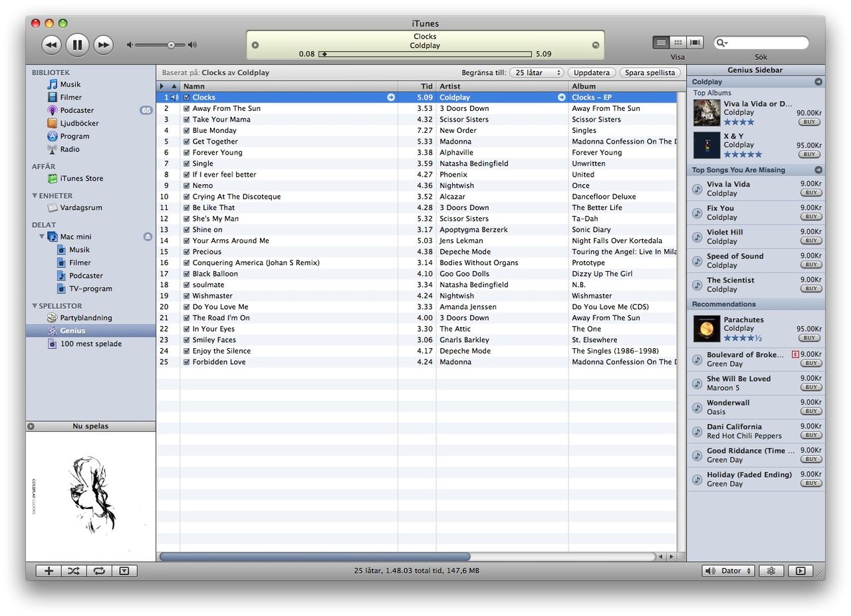
Task: Start Genius with atom button
Action: point(771,571)
